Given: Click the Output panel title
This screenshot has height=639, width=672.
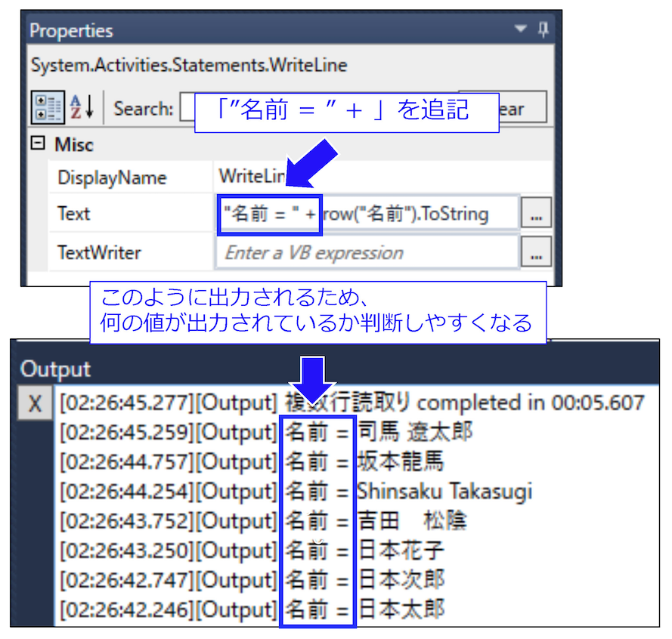Looking at the screenshot, I should click(x=55, y=369).
